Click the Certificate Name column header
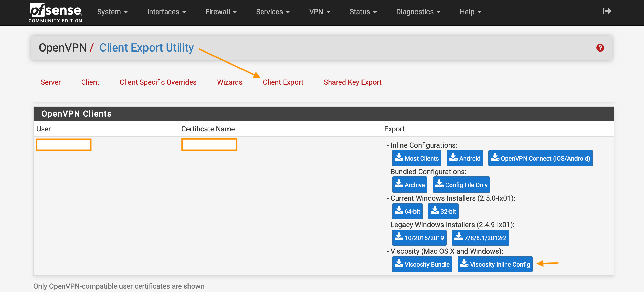The image size is (644, 292). tap(208, 129)
